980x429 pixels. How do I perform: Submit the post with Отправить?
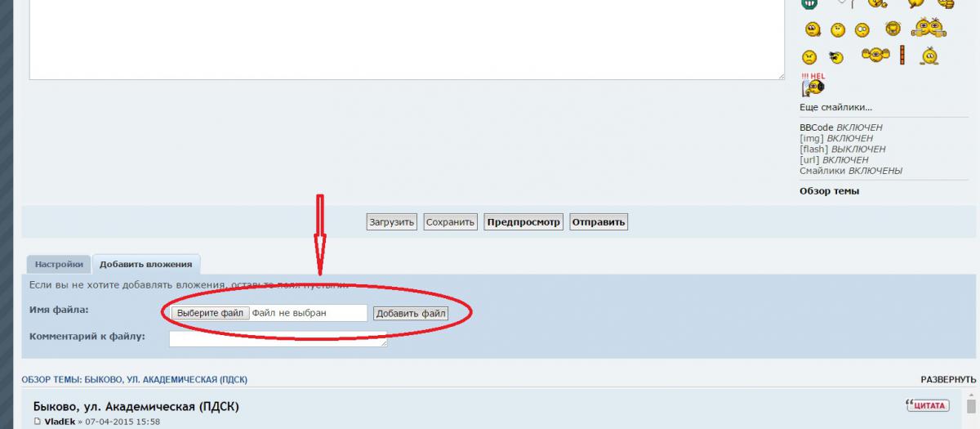(x=599, y=222)
